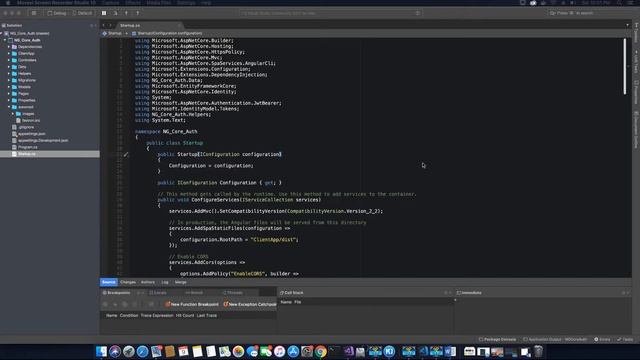
Task: Click the Solution pad header icon
Action: (x=4, y=25)
